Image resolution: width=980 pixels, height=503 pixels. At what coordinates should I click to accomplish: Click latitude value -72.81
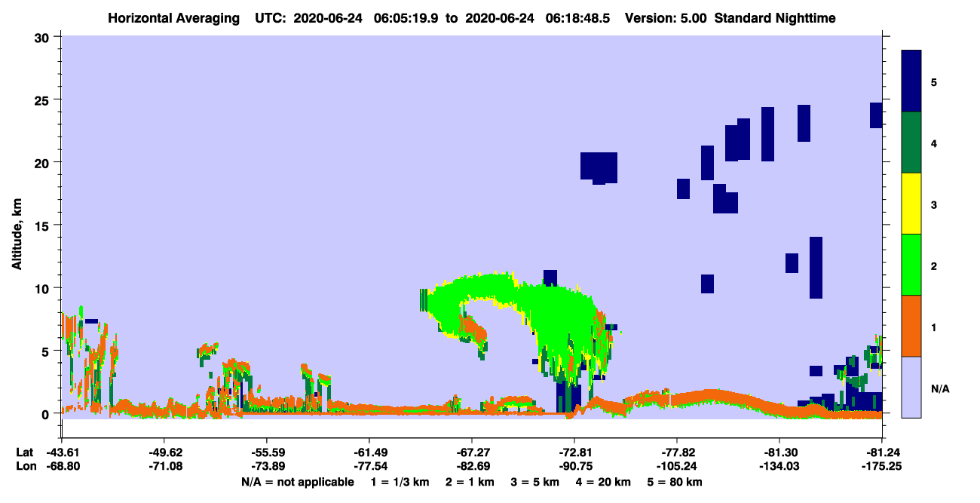pos(574,452)
